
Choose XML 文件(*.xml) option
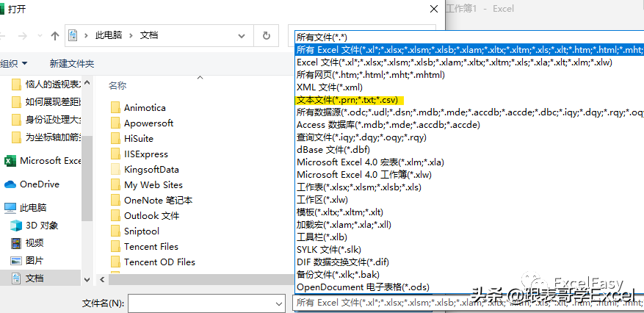[x=469, y=87]
